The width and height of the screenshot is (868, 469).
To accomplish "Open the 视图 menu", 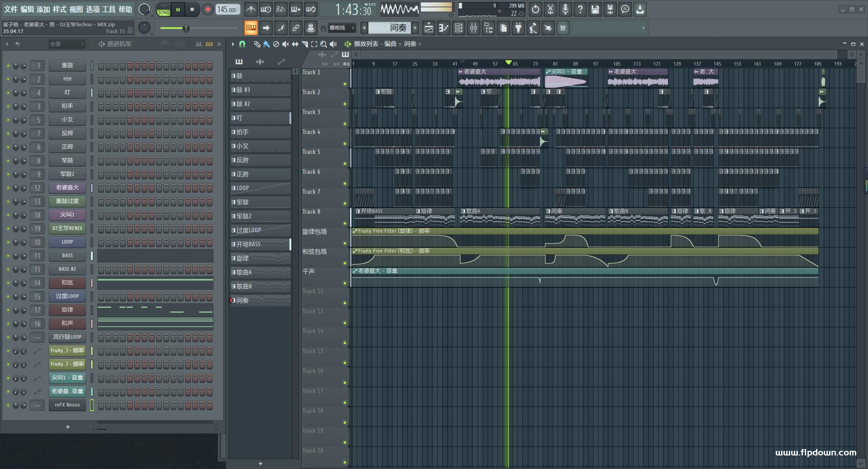I will [x=76, y=9].
